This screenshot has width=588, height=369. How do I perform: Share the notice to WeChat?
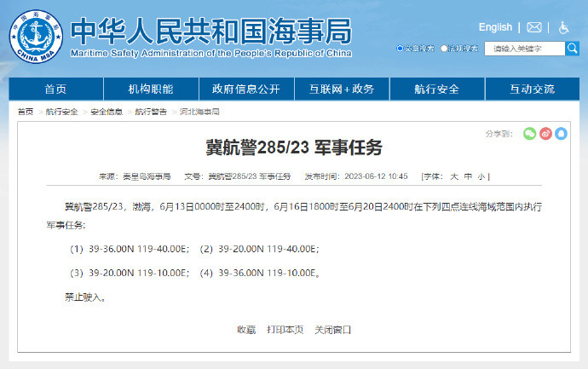(529, 134)
